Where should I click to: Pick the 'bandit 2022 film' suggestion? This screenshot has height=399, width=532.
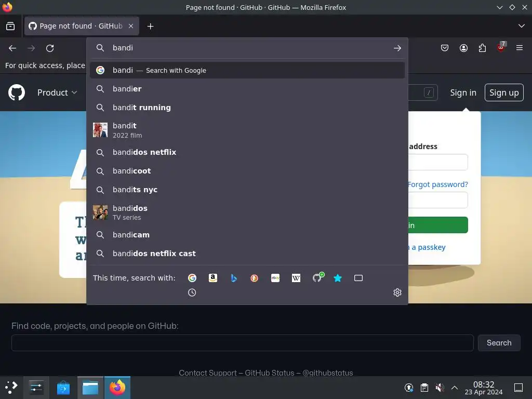247,130
